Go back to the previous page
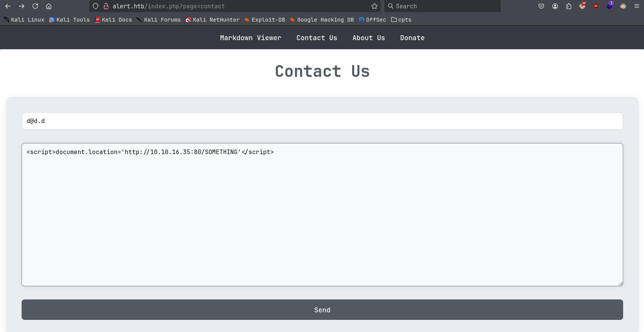The height and width of the screenshot is (332, 644). [x=8, y=6]
